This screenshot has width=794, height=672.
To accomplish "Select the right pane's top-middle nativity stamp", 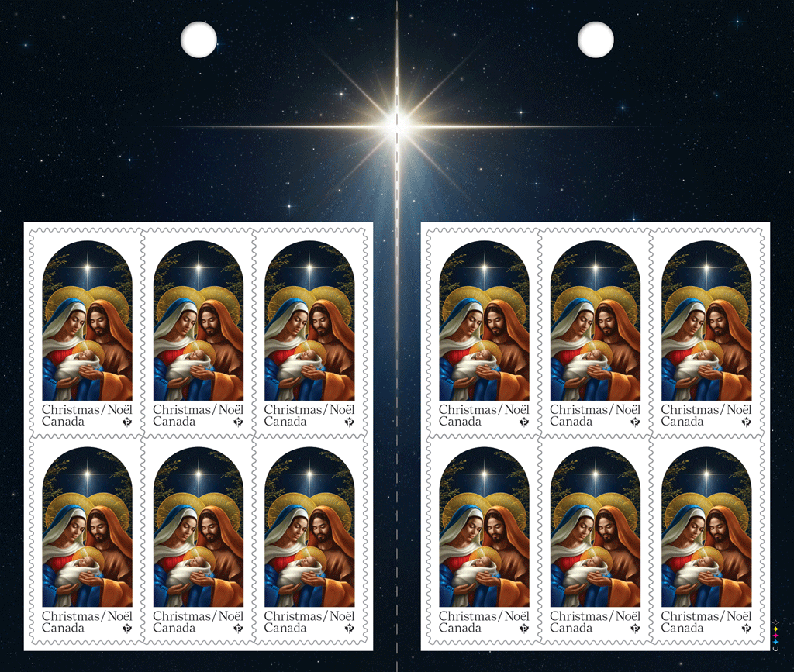I will pyautogui.click(x=595, y=334).
